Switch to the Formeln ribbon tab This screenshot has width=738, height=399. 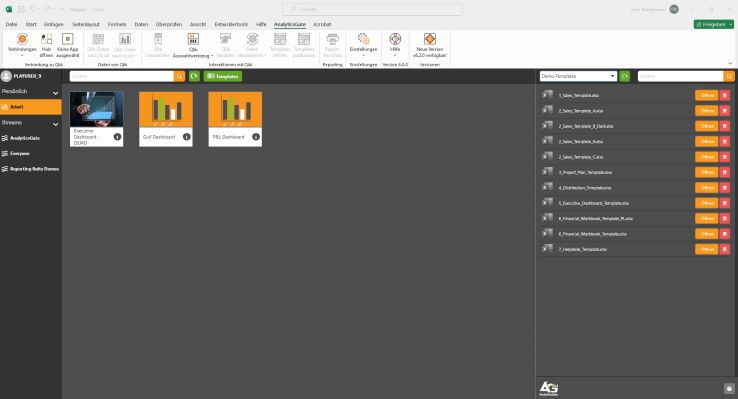click(x=117, y=24)
